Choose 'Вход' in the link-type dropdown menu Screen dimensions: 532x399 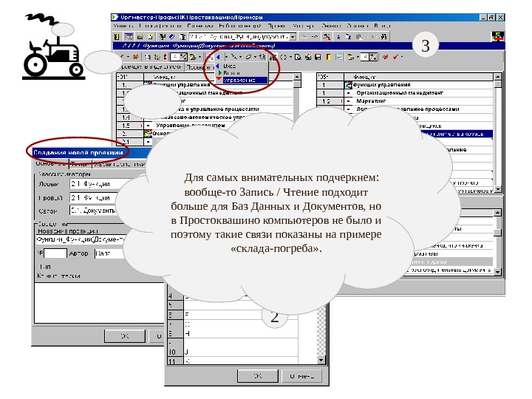[242, 66]
